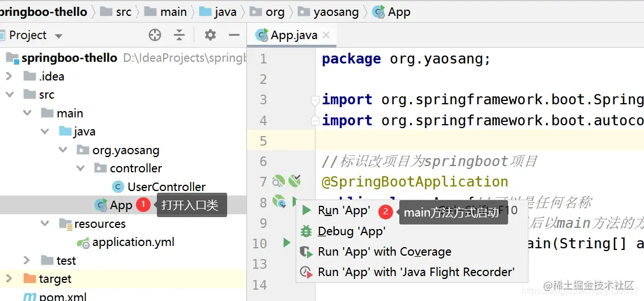
Task: Click the controller package icon
Action: [101, 168]
